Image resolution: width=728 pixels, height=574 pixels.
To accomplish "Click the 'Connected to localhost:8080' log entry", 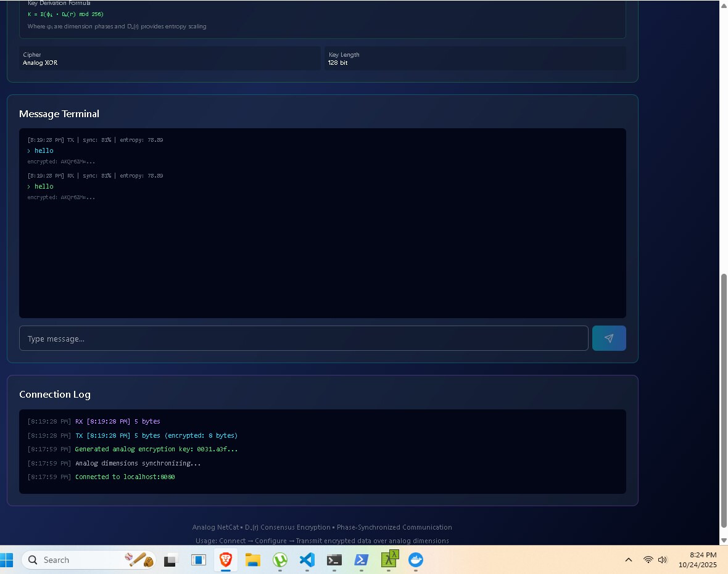I will pyautogui.click(x=125, y=477).
